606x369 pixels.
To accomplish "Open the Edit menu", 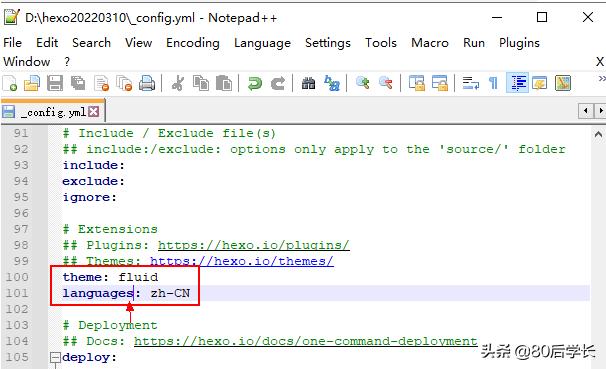I will click(x=47, y=43).
